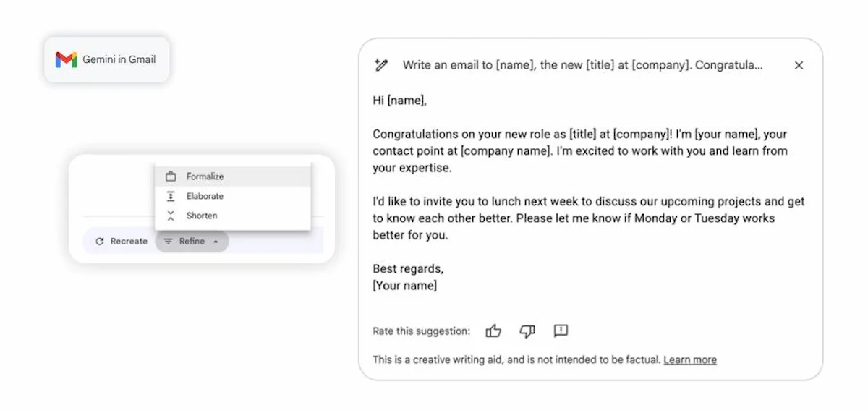Click the briefcase icon beside Formalize
The width and height of the screenshot is (868, 413).
click(171, 176)
